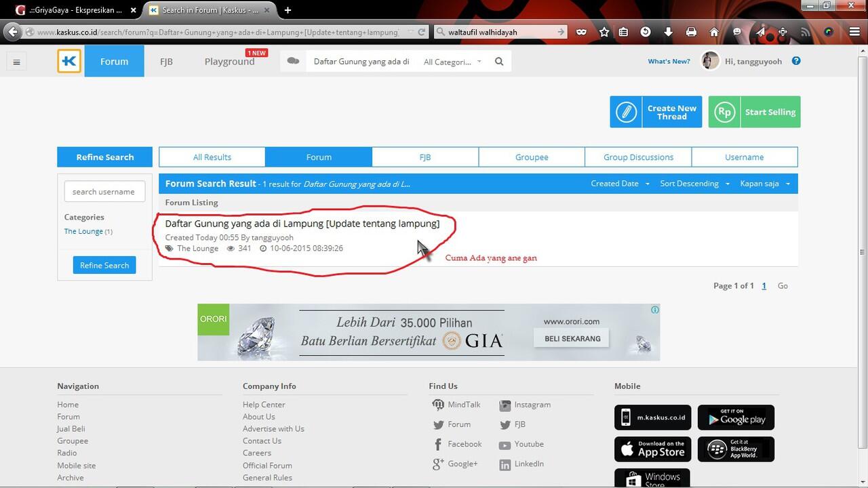Viewport: 868px width, 488px height.
Task: Select the Forum navigation tab
Action: [x=114, y=61]
